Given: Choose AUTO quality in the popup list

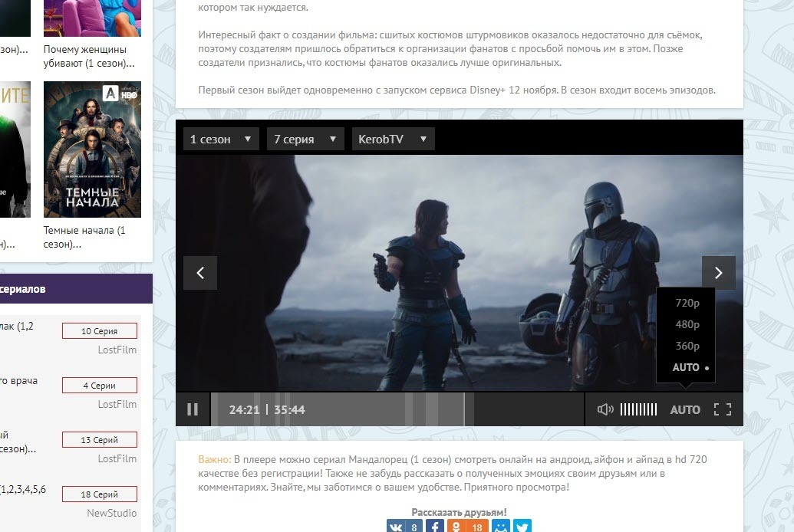Looking at the screenshot, I should (686, 367).
